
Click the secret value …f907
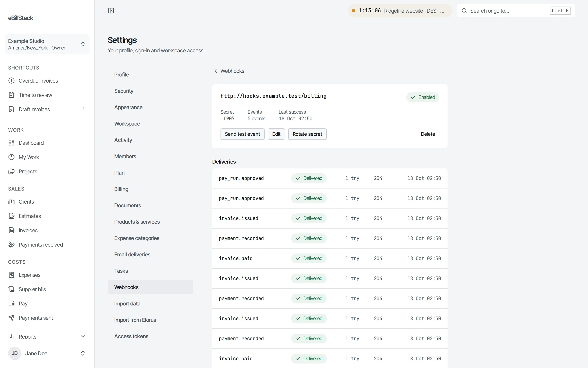pos(227,119)
